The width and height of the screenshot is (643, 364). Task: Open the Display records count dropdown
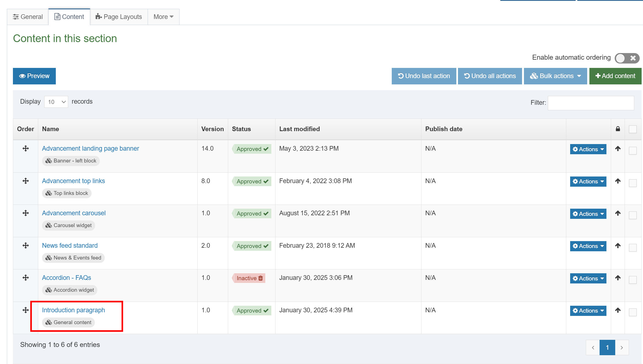click(x=56, y=102)
